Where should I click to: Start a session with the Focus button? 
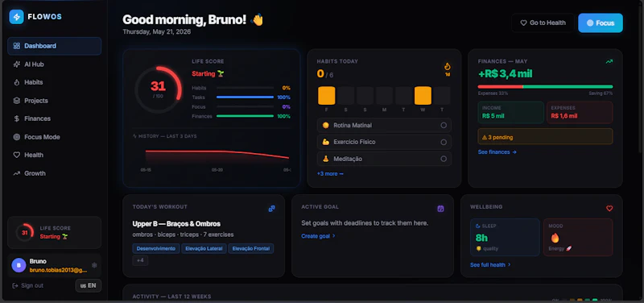(x=601, y=23)
